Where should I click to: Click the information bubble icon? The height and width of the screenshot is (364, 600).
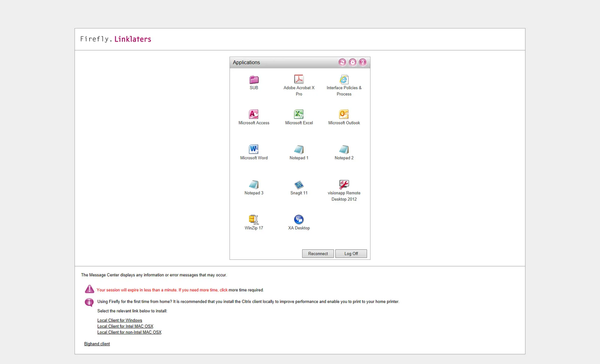coord(89,302)
